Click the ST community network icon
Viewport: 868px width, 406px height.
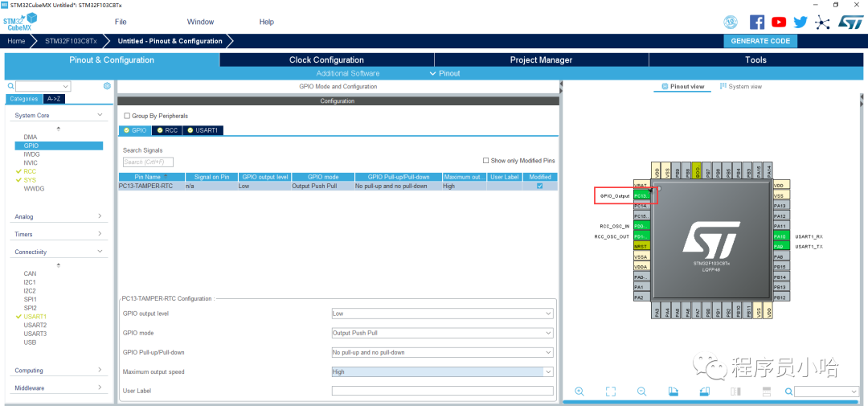pos(821,23)
